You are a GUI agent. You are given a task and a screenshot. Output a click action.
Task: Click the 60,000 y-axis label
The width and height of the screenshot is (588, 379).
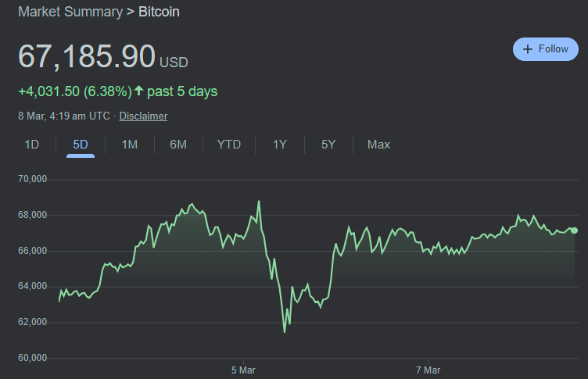pos(33,358)
